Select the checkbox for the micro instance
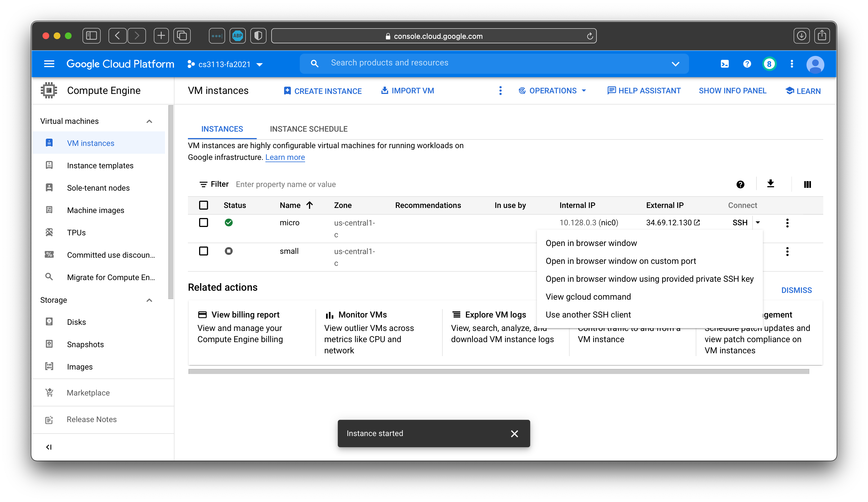The image size is (868, 502). point(204,223)
